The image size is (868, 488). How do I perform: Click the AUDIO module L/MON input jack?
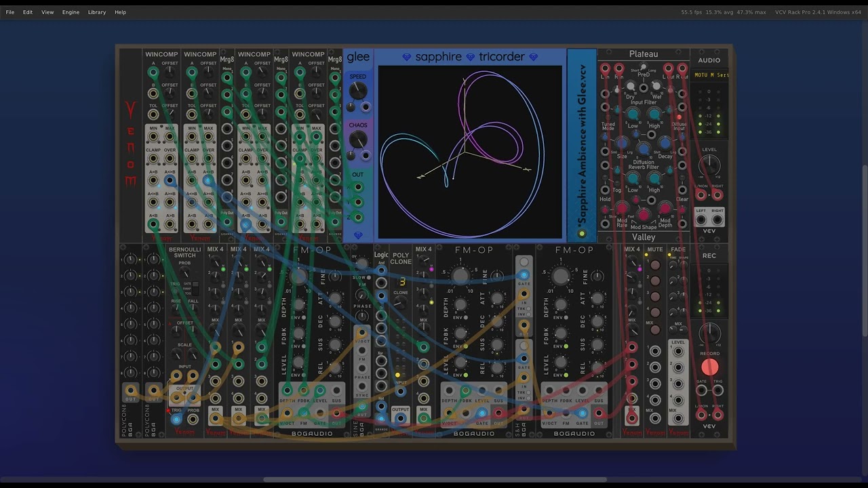click(x=701, y=195)
